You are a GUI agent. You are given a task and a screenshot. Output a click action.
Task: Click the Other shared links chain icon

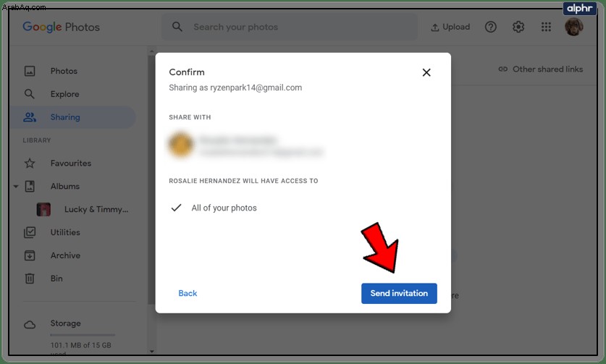(x=502, y=69)
